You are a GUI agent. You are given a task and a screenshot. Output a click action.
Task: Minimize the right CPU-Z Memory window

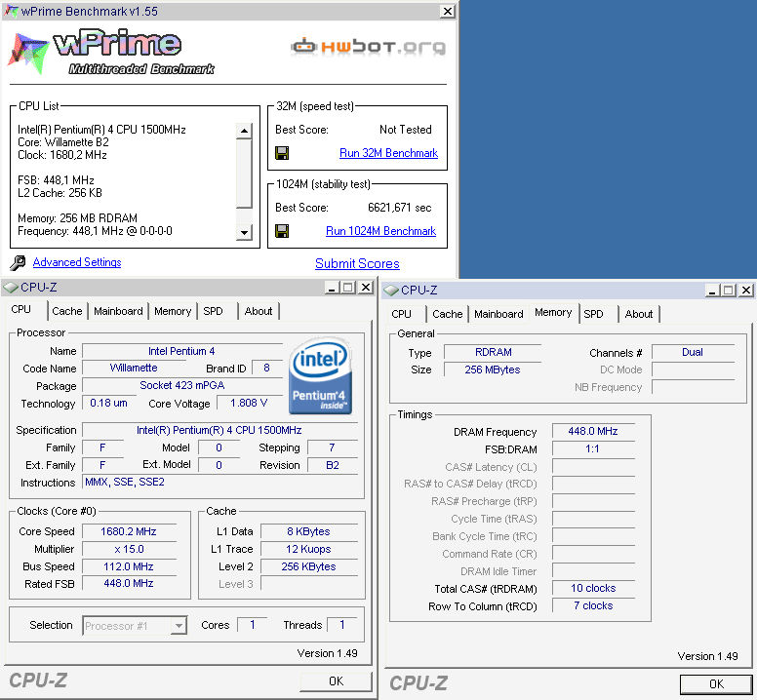point(712,291)
